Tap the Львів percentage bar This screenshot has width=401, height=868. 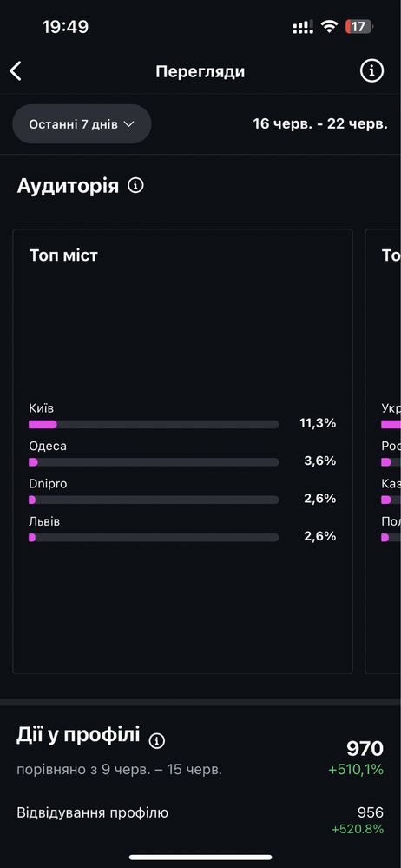[154, 538]
